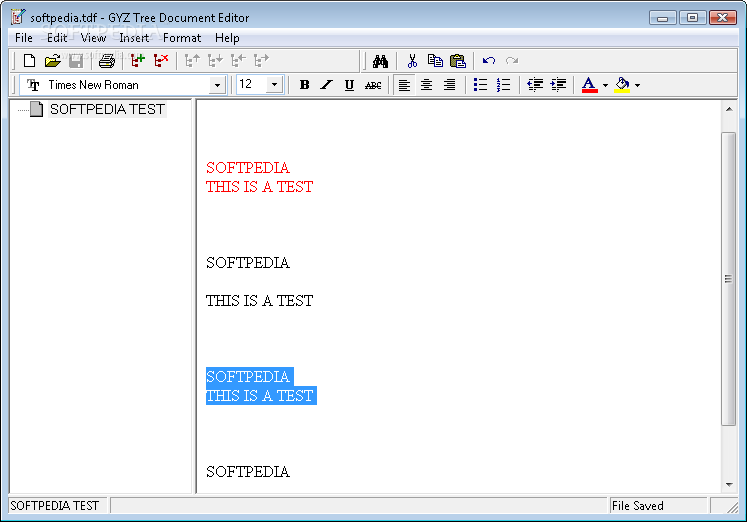Toggle Italic formatting
Viewport: 747px width, 522px height.
click(x=327, y=85)
